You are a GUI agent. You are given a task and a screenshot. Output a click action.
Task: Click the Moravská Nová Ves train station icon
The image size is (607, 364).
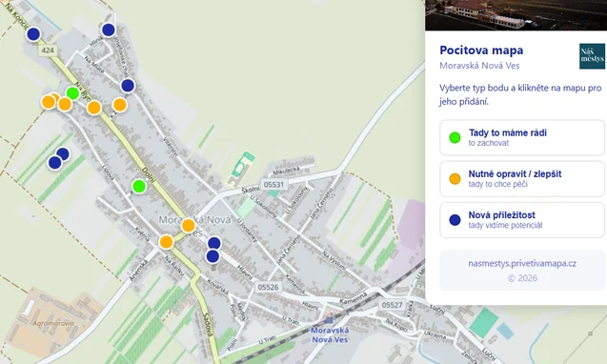point(329,320)
